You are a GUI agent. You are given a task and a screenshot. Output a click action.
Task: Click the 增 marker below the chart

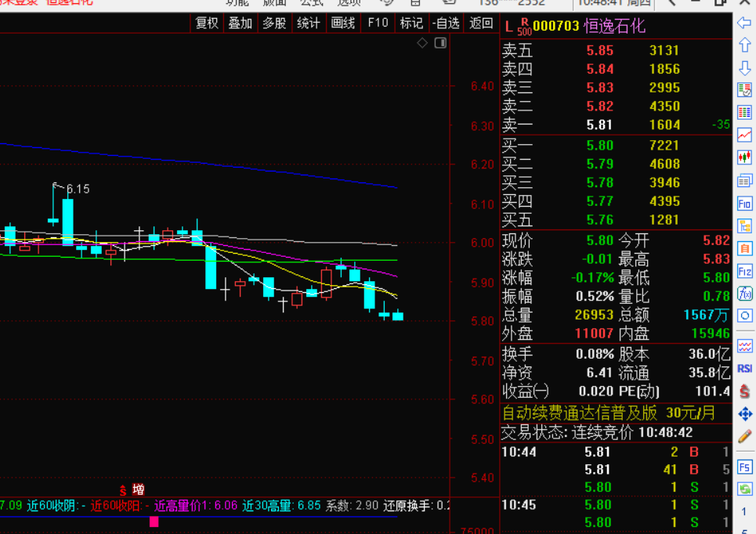tap(139, 489)
